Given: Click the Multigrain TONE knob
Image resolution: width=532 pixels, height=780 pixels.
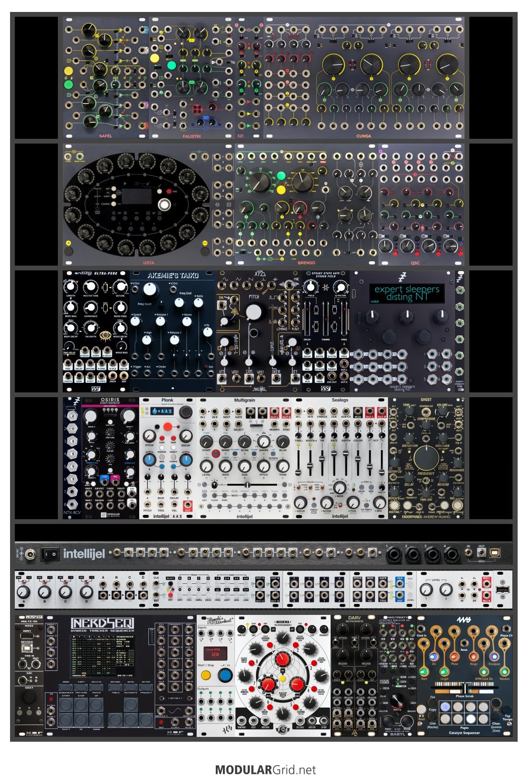Looking at the screenshot, I should (283, 466).
